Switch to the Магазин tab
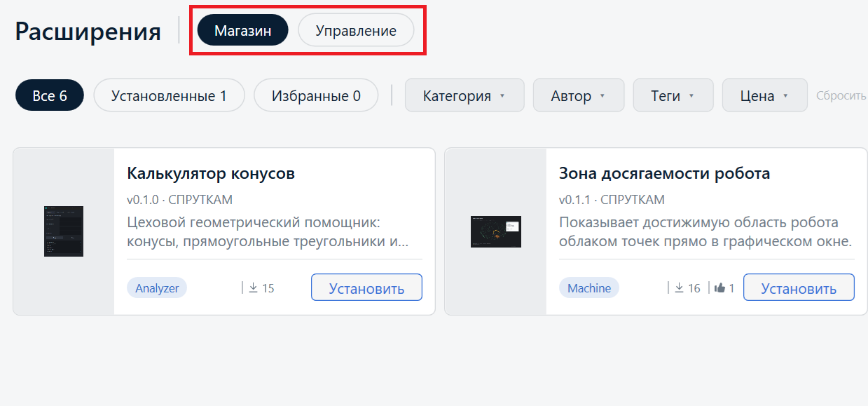The image size is (868, 406). click(x=242, y=31)
